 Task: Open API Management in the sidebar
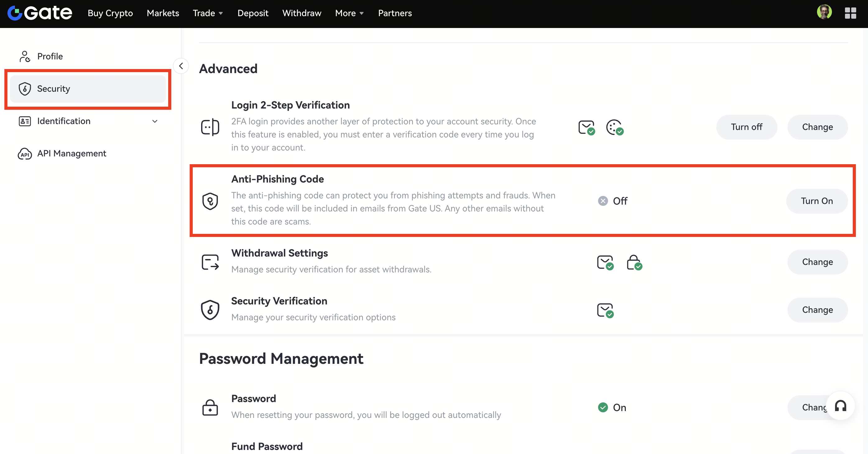72,153
